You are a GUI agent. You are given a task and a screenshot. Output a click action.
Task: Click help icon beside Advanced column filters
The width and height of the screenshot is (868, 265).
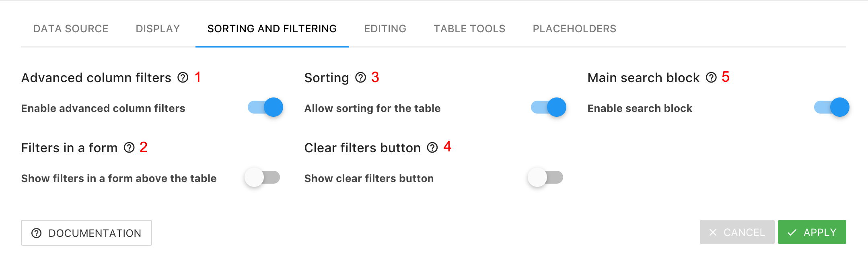point(183,77)
